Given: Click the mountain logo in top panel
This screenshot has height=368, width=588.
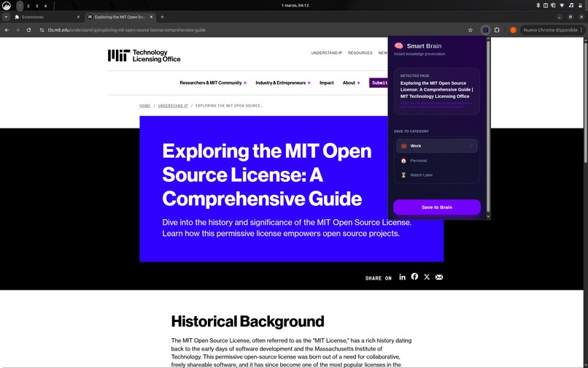Looking at the screenshot, I should 7,5.
